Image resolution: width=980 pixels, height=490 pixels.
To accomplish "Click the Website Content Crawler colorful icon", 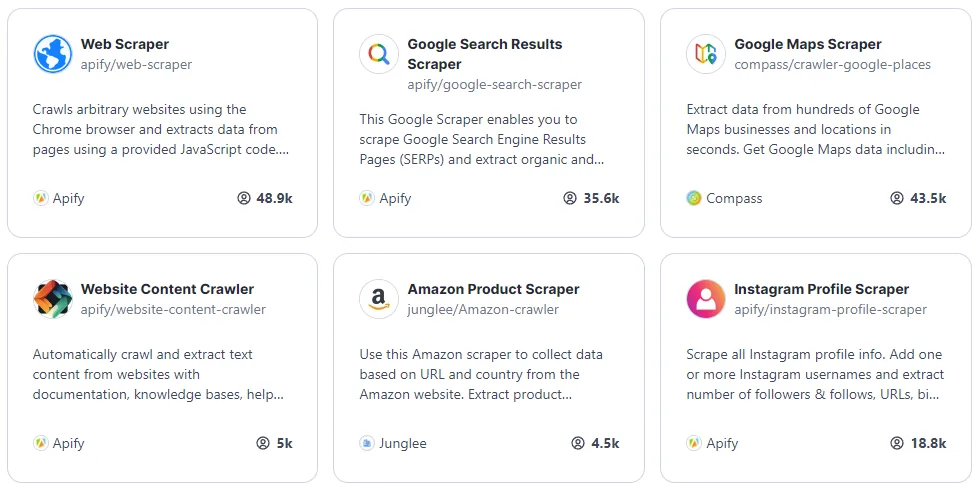I will 52,299.
